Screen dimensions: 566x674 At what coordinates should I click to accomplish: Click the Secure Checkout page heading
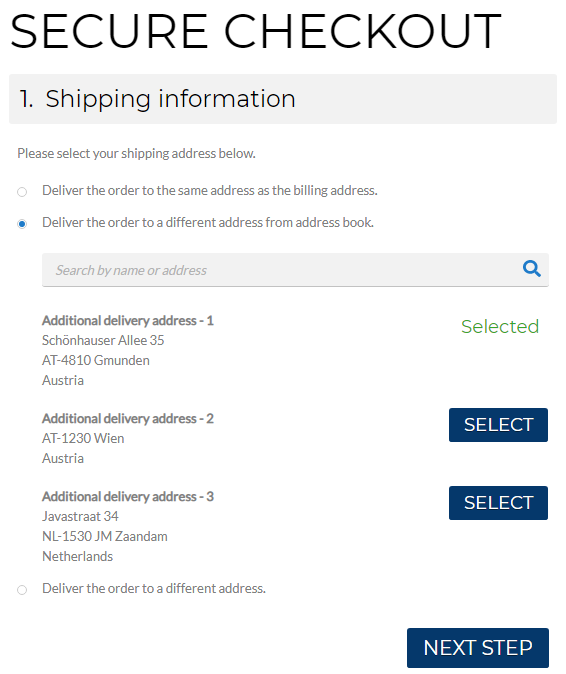tap(255, 31)
